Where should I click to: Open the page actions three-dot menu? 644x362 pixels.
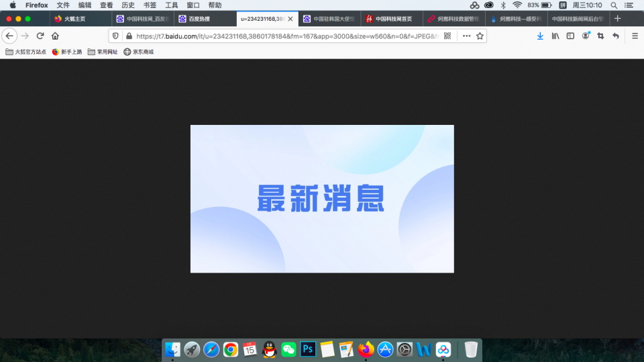[466, 36]
